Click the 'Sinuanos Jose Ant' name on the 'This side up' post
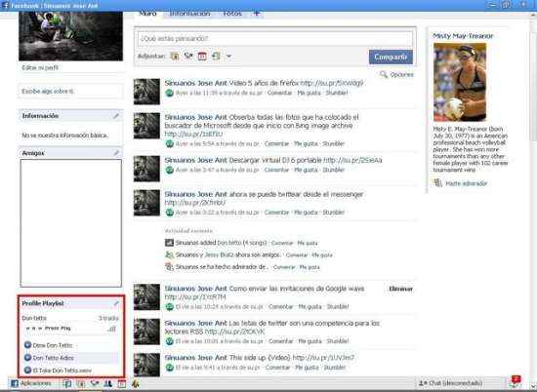537x392 pixels. click(195, 358)
